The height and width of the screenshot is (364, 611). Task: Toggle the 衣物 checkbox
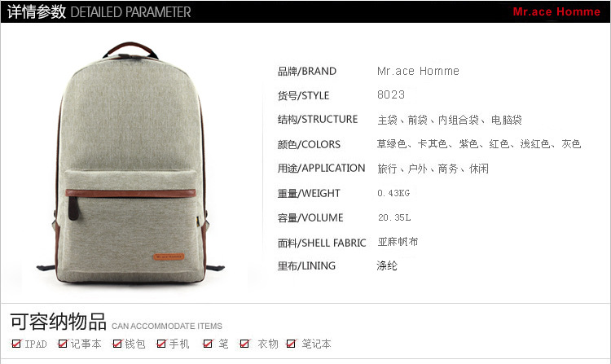(244, 344)
